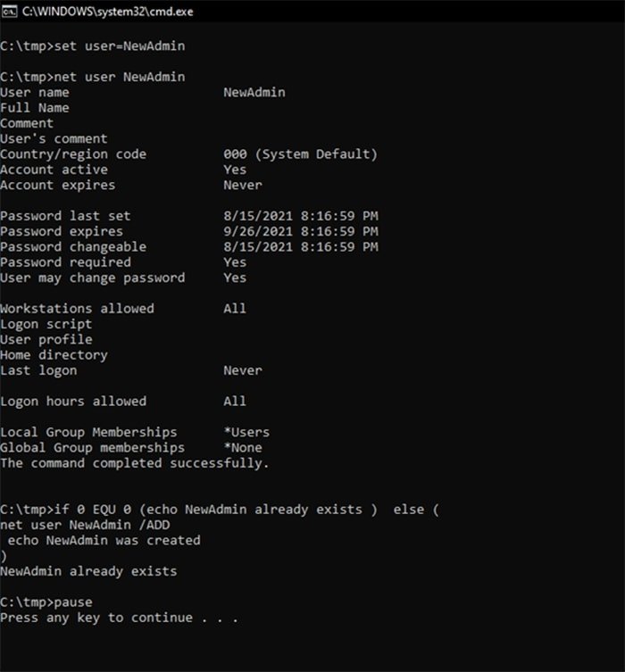The width and height of the screenshot is (625, 672).
Task: Click the Workstations allowed label
Action: [x=77, y=309]
